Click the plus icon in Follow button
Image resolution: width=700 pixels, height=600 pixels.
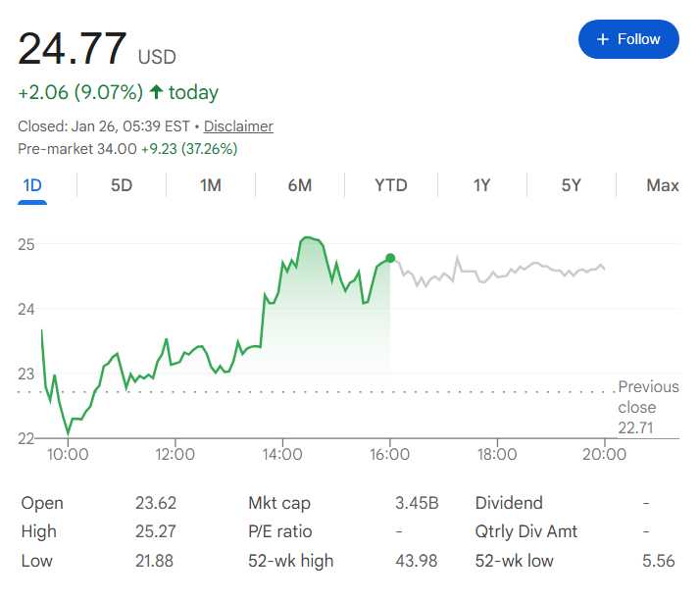point(602,39)
